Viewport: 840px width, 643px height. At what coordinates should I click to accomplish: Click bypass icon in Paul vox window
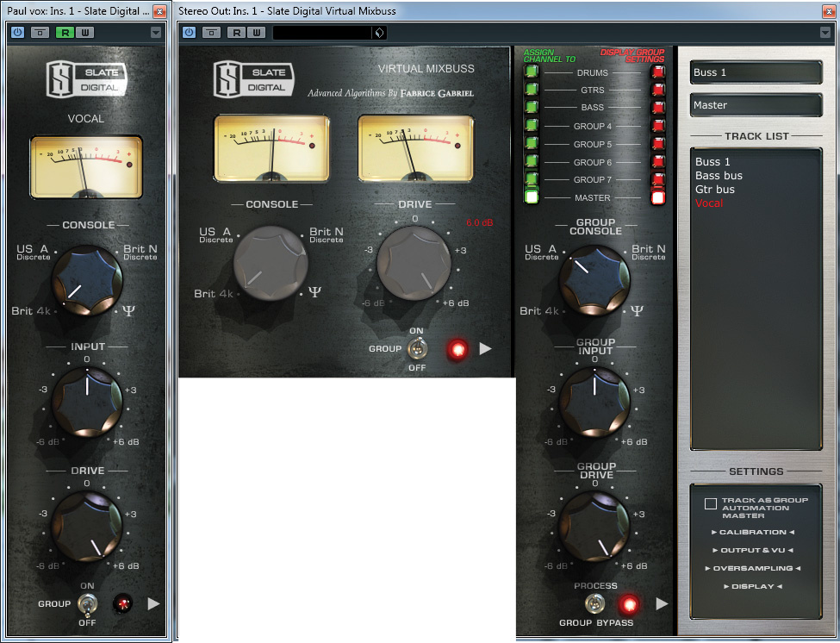coord(40,33)
